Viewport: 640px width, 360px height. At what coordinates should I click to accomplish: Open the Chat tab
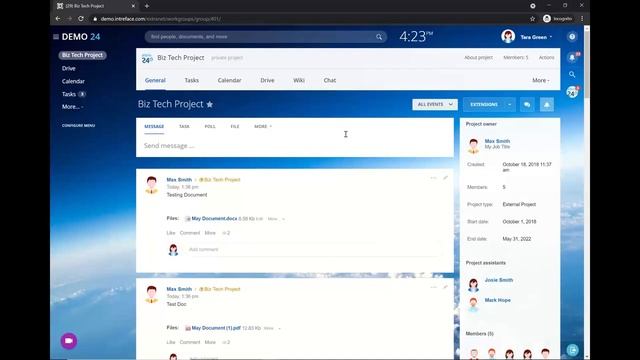click(330, 80)
